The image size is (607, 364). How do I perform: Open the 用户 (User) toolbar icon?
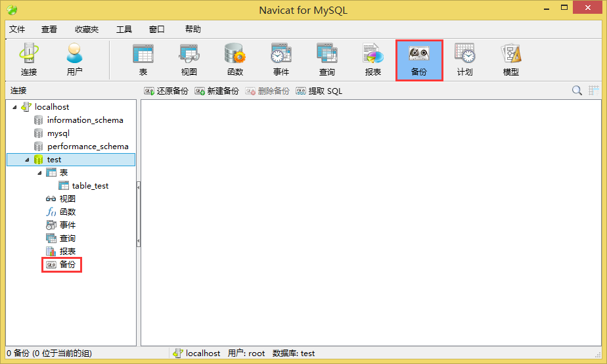click(74, 60)
